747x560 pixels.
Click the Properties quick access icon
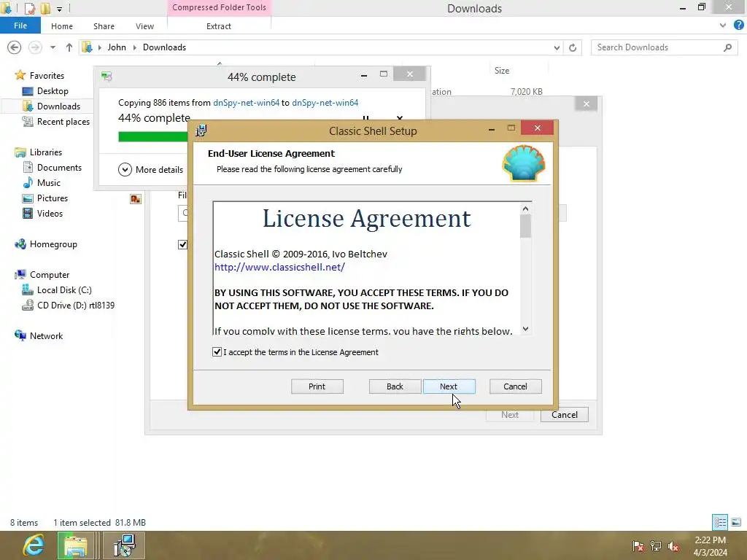pyautogui.click(x=29, y=8)
